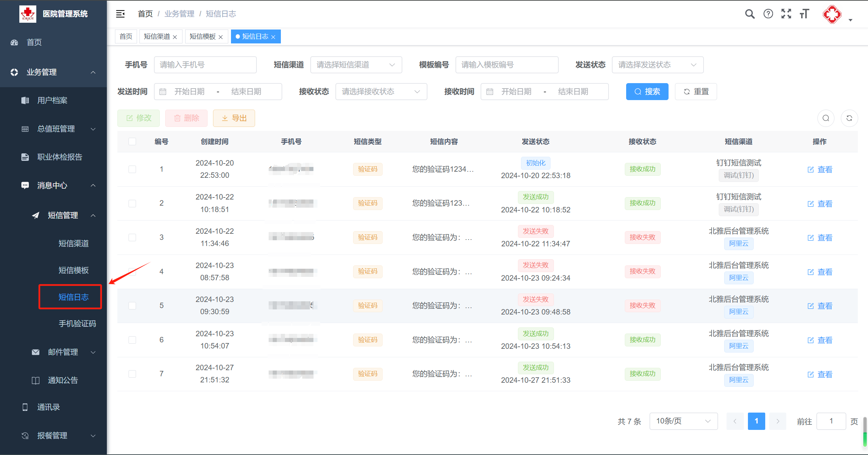Switch to the 短信模板 tab
This screenshot has height=455, width=868.
coord(202,37)
